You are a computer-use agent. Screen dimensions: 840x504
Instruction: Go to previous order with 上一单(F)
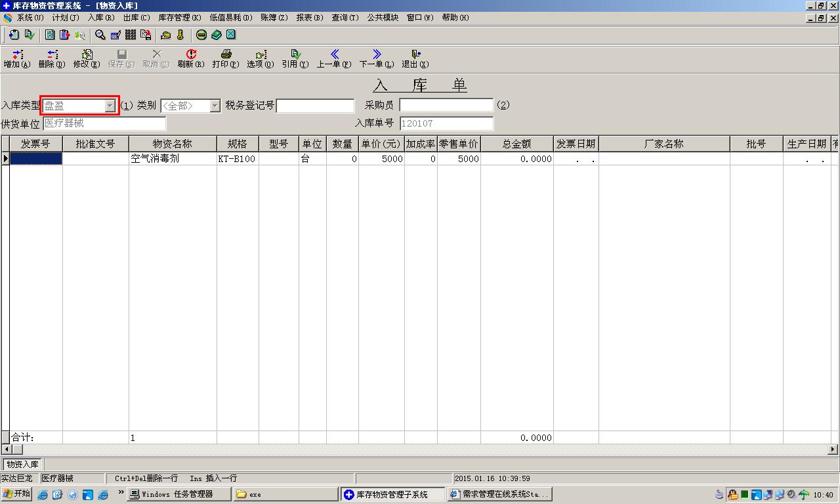334,59
